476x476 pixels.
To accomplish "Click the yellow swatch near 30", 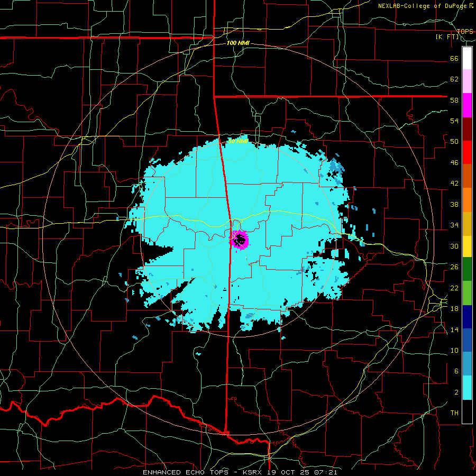I will [x=467, y=246].
